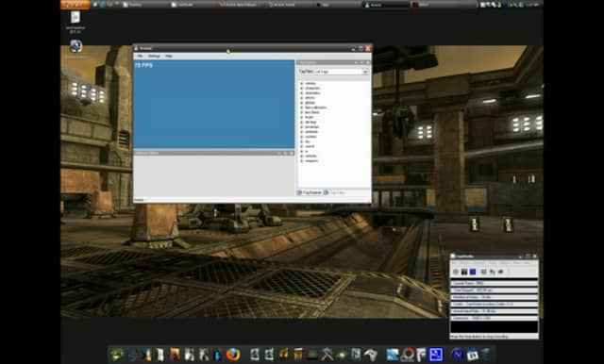Open the blue square icon in dock
The image size is (604, 364).
click(x=436, y=355)
